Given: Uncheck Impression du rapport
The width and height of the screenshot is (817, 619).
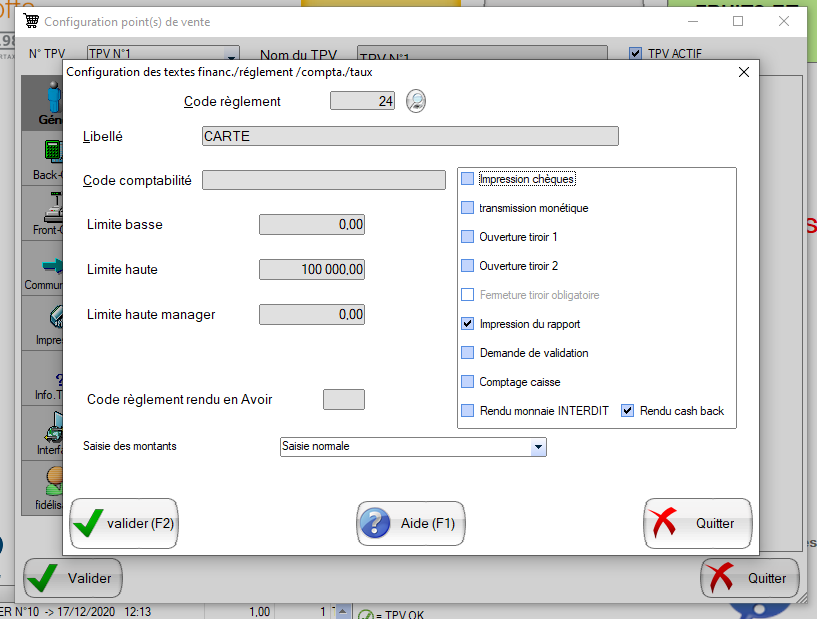Looking at the screenshot, I should (467, 324).
